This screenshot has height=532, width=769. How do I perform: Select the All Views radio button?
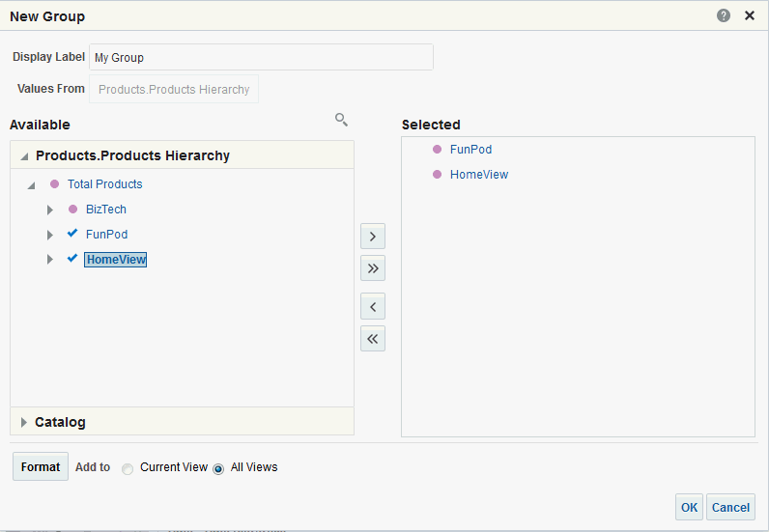click(x=218, y=468)
